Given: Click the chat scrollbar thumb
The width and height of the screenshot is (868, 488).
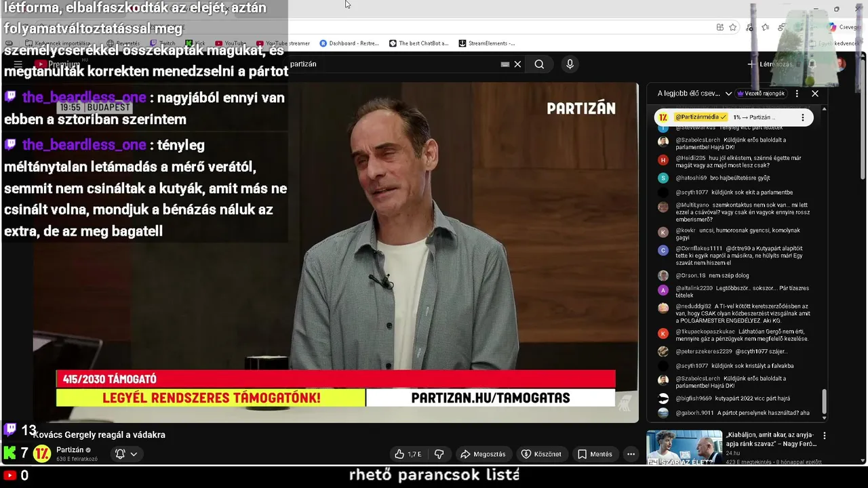Looking at the screenshot, I should pos(825,400).
